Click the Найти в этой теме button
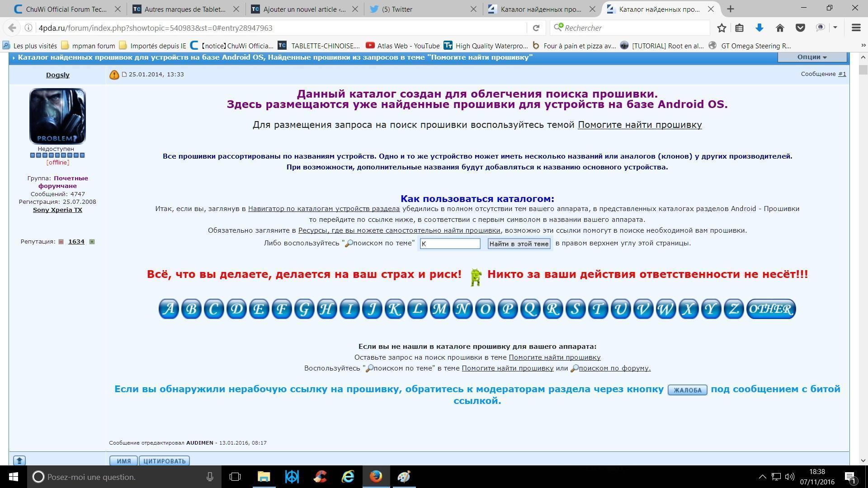Viewport: 868px width, 488px height. (519, 244)
